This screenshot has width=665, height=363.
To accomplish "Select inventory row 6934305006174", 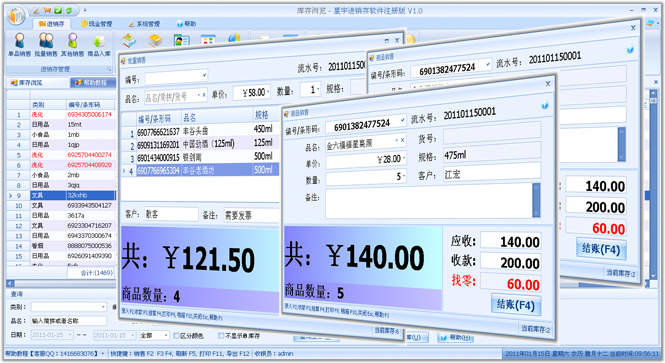I will click(61, 114).
